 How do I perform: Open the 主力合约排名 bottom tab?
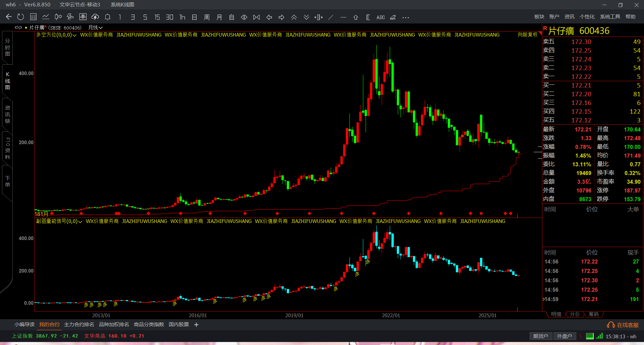click(x=79, y=325)
